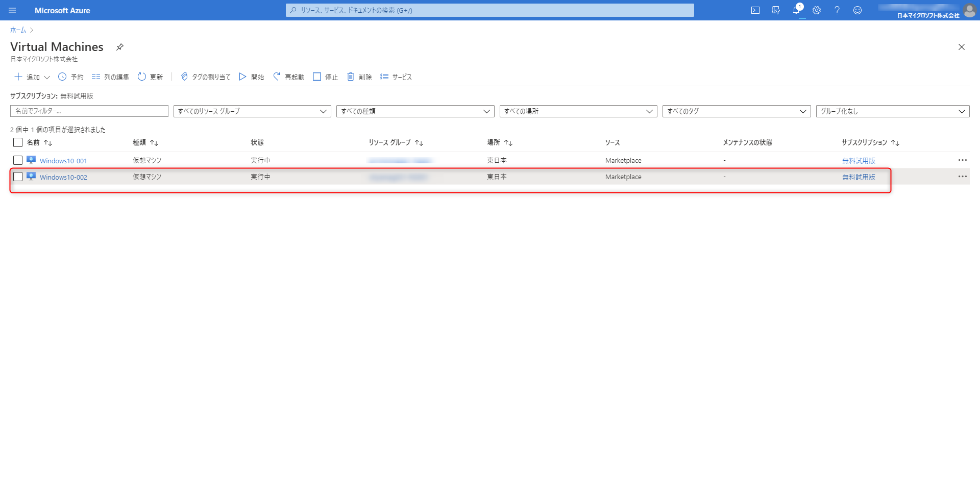Image resolution: width=980 pixels, height=495 pixels.
Task: Click the Windows10-001 VM icon
Action: pos(31,160)
